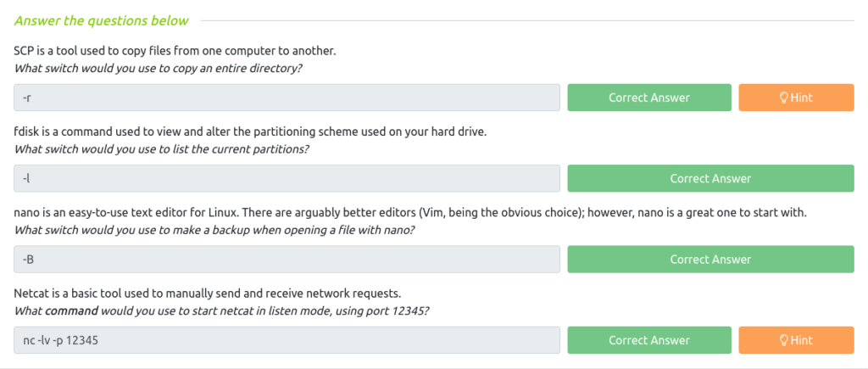Click Correct Answer button beside the -r field
This screenshot has height=369, width=868.
pos(649,98)
